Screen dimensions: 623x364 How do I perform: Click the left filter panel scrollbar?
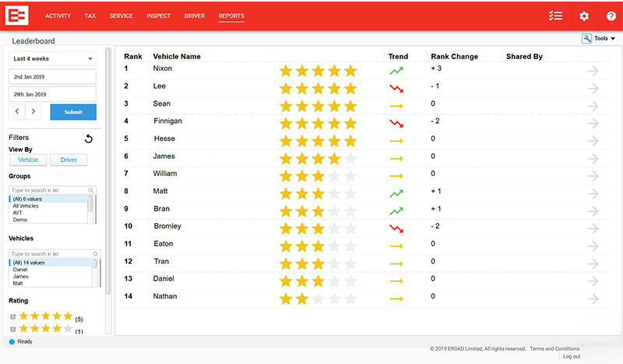tap(108, 170)
